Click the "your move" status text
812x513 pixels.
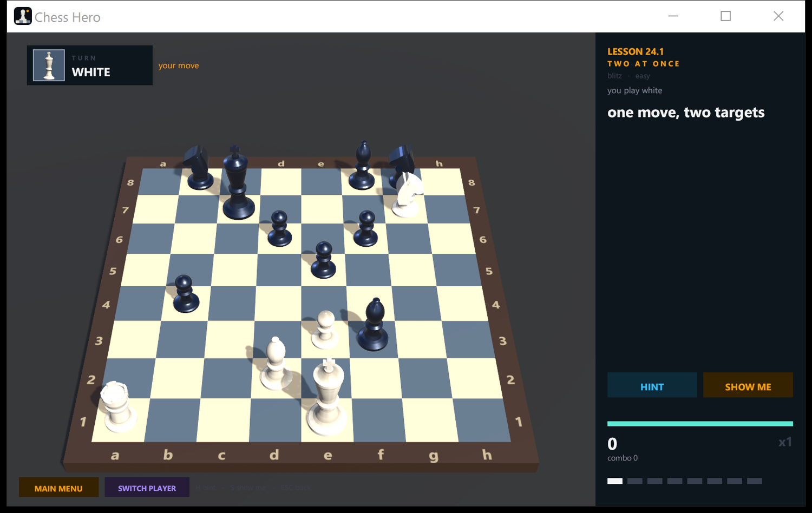click(x=179, y=65)
